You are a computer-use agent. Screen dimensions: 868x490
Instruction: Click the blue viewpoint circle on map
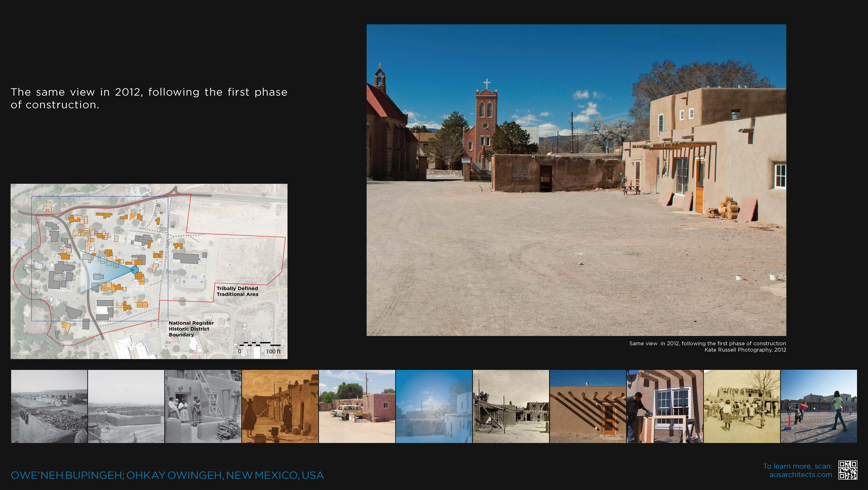pyautogui.click(x=134, y=270)
